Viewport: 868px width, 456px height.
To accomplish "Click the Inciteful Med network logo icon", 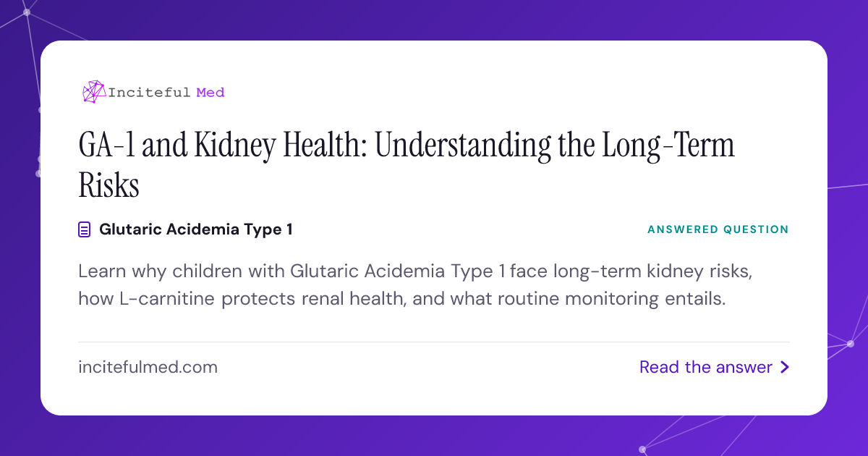I will coord(93,92).
